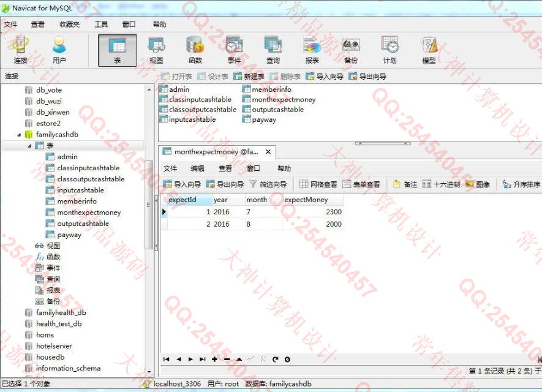Click 设计表 (Design Table) button
This screenshot has width=542, height=392.
point(213,77)
